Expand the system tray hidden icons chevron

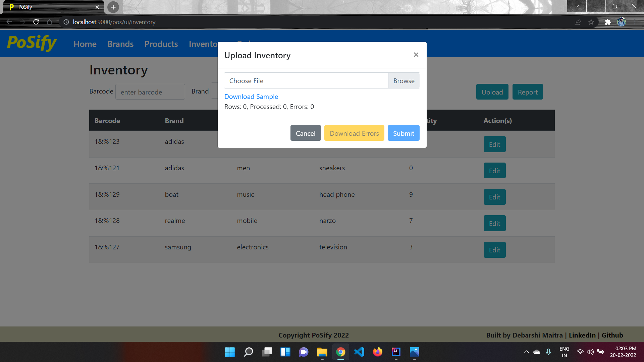click(526, 352)
